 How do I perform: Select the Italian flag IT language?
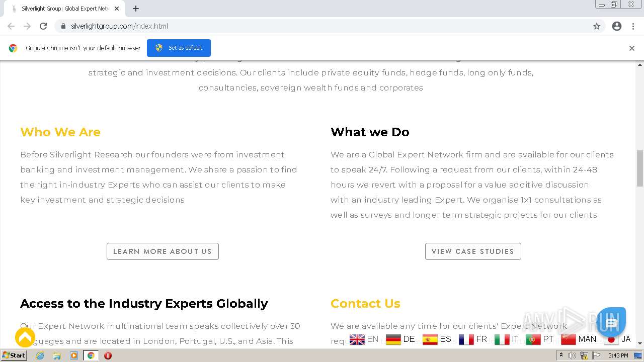[x=507, y=339]
